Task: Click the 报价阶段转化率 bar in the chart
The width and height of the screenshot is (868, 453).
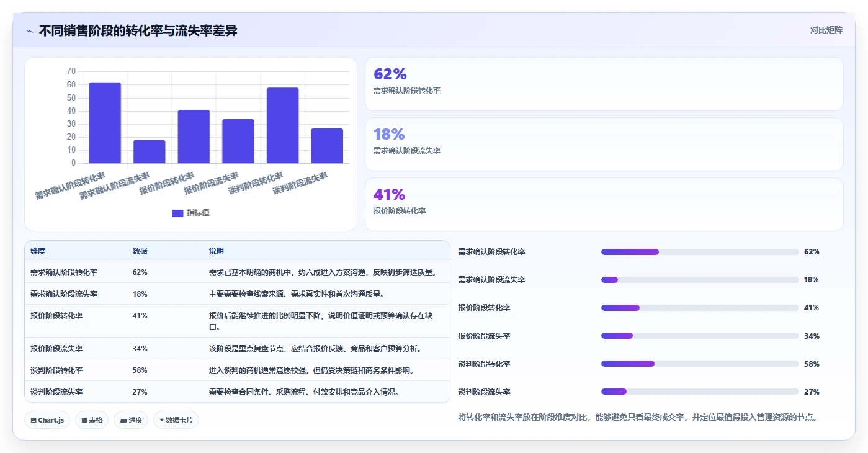Action: click(x=194, y=137)
